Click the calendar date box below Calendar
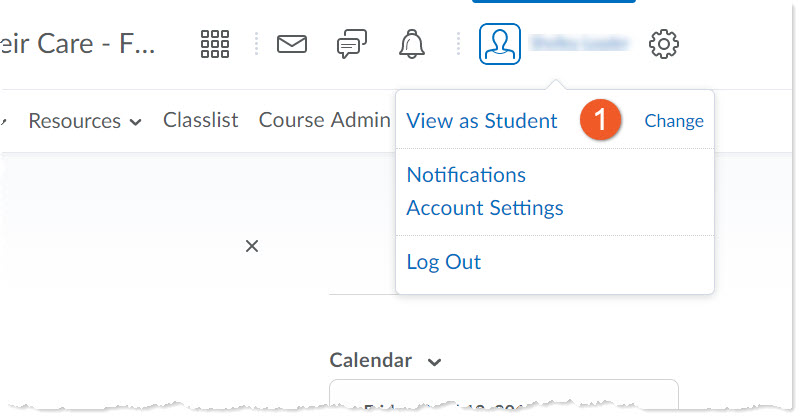The width and height of the screenshot is (800, 417). point(503,396)
